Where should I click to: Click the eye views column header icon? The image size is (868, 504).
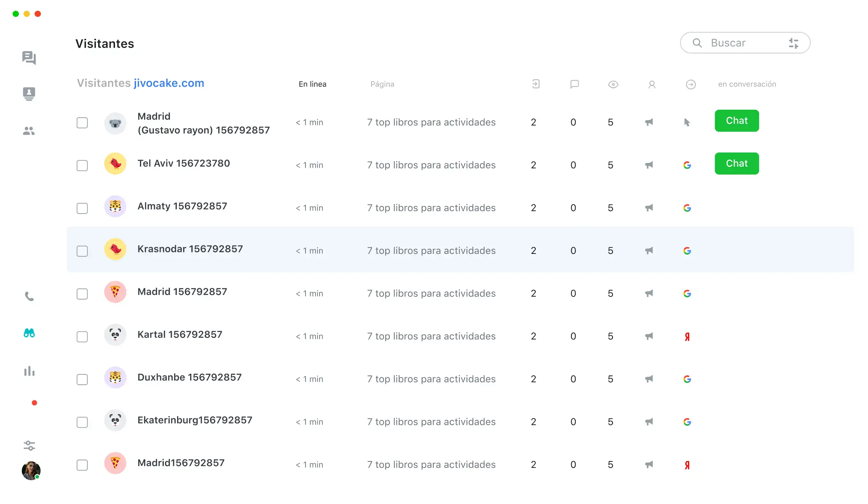pos(613,84)
